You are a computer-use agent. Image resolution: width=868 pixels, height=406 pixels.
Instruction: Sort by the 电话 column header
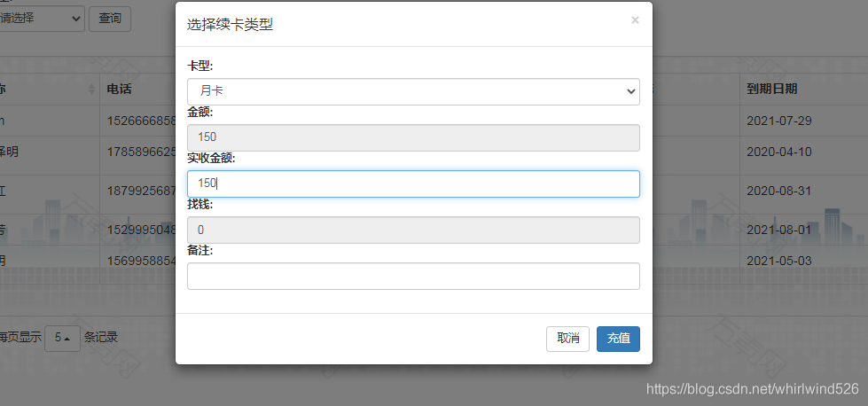[x=120, y=90]
